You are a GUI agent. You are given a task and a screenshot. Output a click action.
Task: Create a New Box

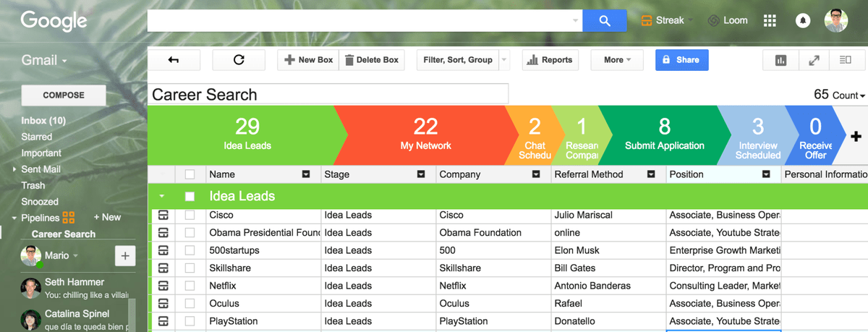(308, 60)
